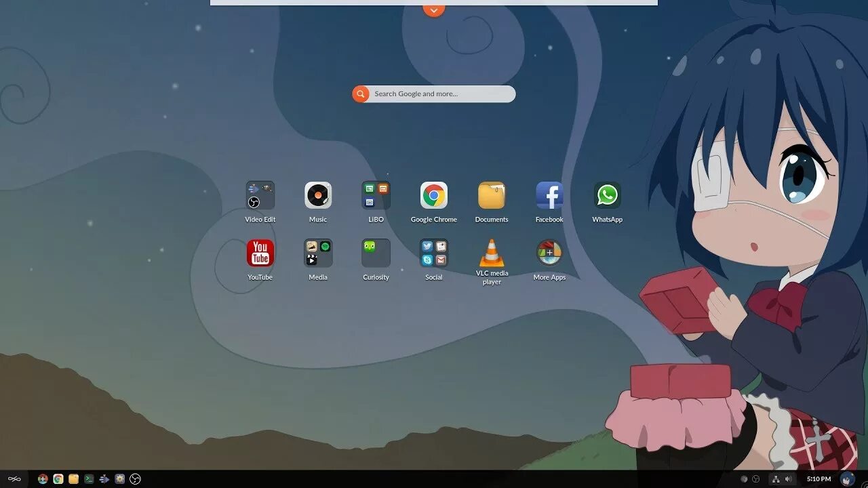This screenshot has width=868, height=488.
Task: Open the user avatar menu
Action: pyautogui.click(x=848, y=479)
